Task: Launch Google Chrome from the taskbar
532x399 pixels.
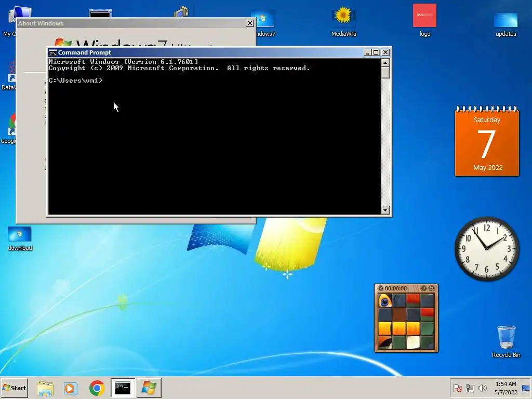Action: point(97,388)
